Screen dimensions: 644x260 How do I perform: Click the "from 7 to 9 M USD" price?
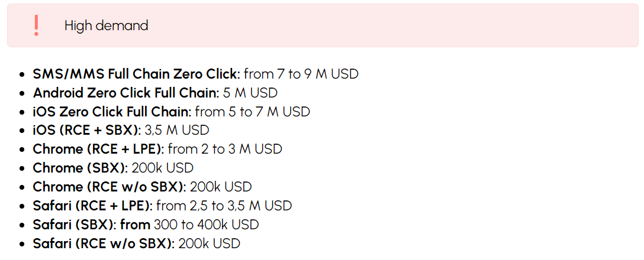tap(301, 74)
